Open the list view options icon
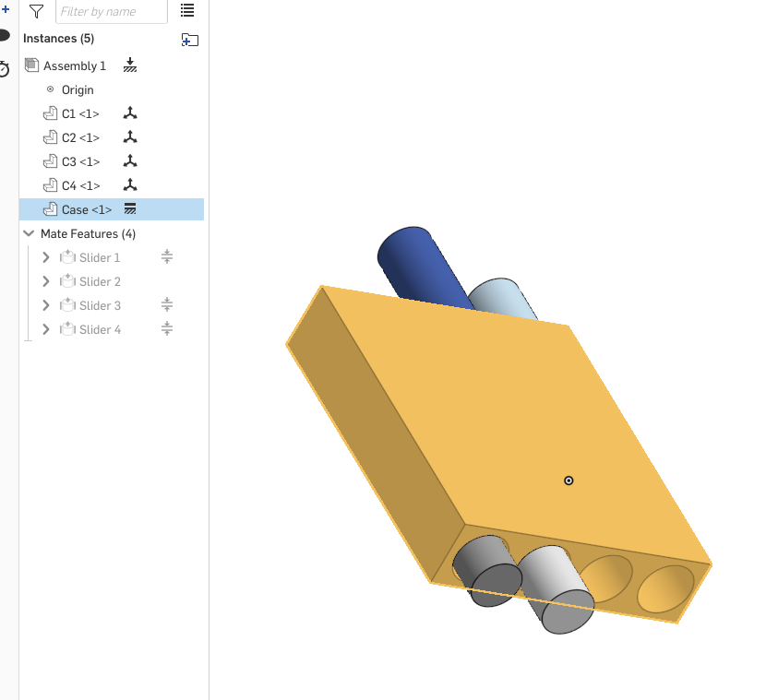This screenshot has height=700, width=778. coord(187,10)
